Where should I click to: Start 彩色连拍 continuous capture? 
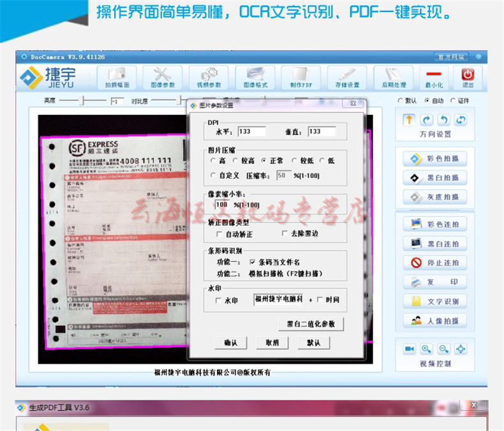click(435, 224)
